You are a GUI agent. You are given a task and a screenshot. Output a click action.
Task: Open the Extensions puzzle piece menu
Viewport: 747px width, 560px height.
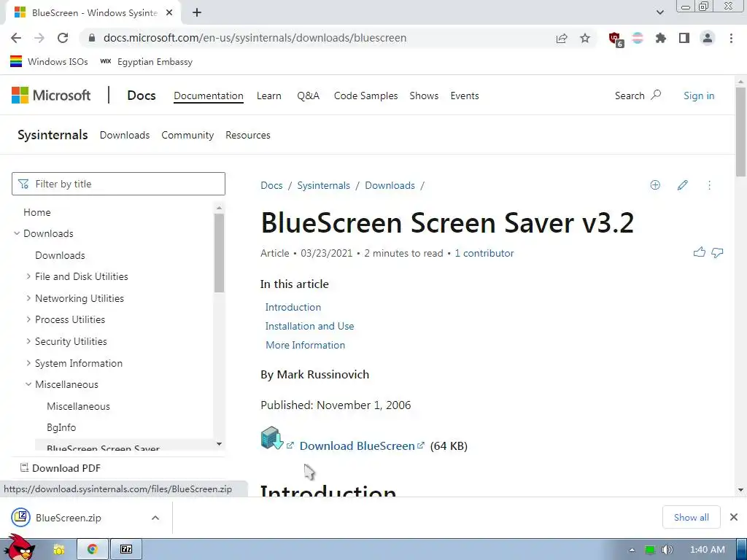pyautogui.click(x=661, y=38)
